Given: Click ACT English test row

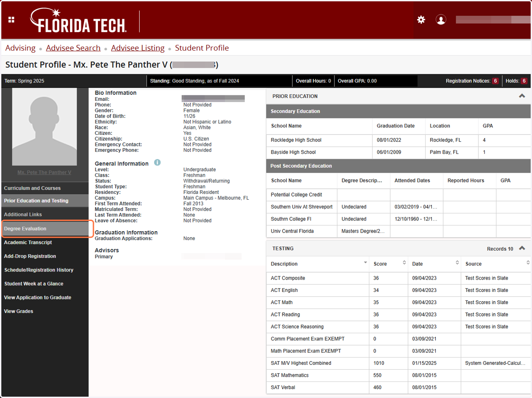Looking at the screenshot, I should tap(399, 290).
